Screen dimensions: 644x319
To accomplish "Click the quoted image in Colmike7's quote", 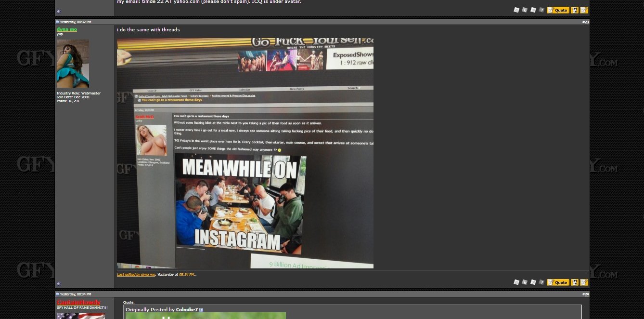I will (206, 316).
